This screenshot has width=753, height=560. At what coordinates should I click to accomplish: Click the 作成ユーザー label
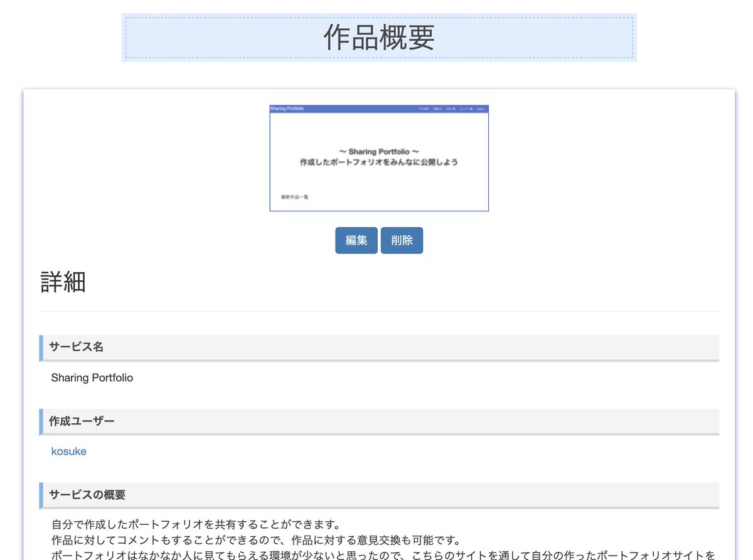pyautogui.click(x=82, y=421)
